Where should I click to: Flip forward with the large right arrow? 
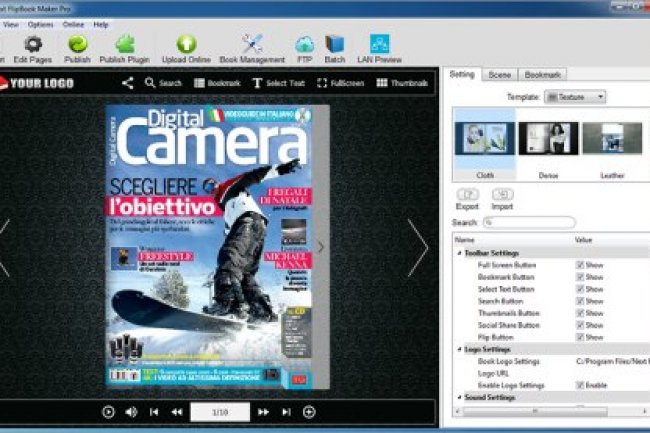(x=417, y=248)
